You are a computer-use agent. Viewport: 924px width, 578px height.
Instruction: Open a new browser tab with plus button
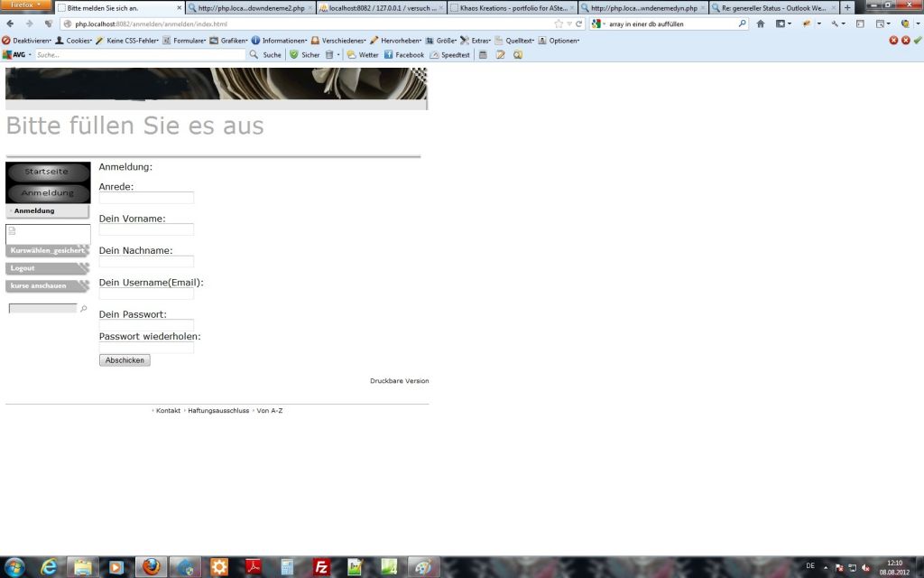point(846,8)
